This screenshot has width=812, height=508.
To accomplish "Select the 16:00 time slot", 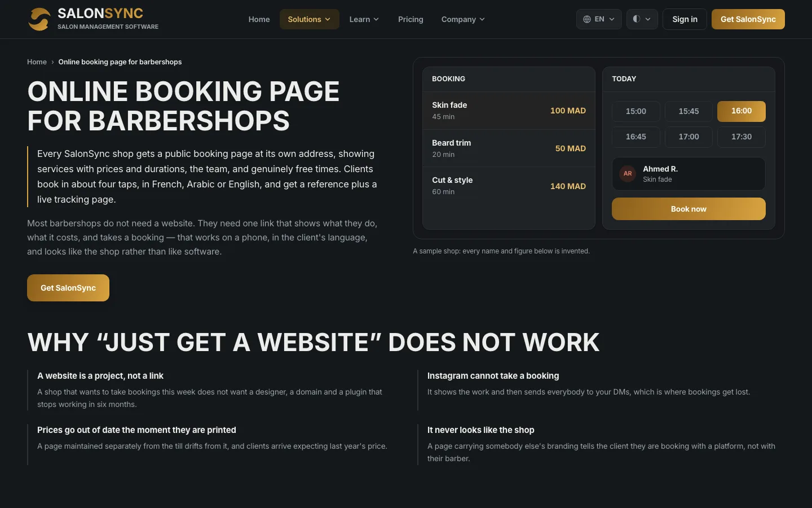I will 742,111.
